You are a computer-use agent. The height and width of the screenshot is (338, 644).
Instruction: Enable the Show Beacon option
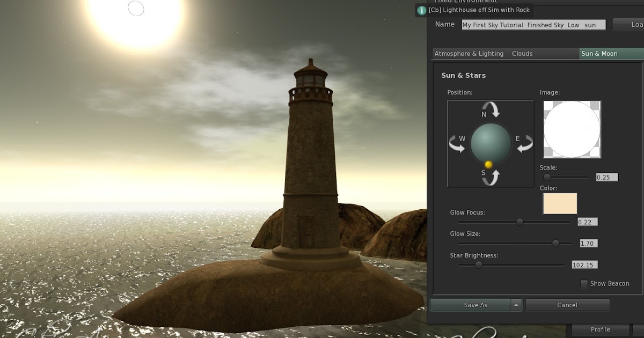(x=583, y=284)
